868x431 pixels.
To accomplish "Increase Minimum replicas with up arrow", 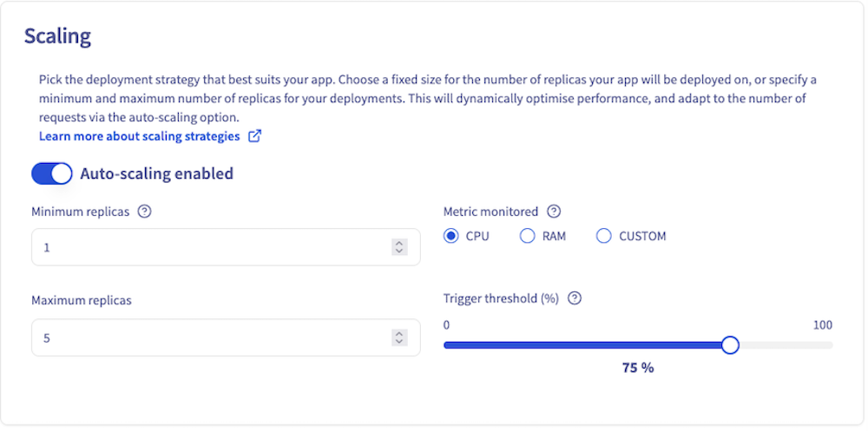I will click(399, 244).
